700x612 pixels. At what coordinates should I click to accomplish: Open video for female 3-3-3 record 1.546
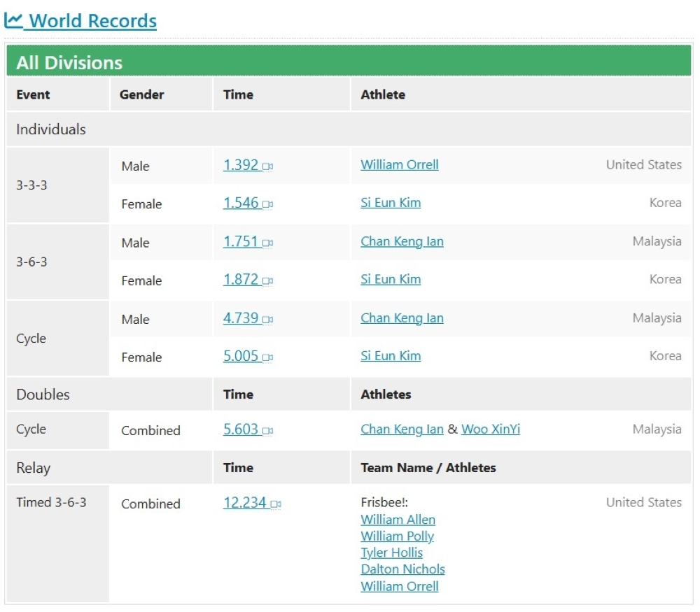coord(267,204)
